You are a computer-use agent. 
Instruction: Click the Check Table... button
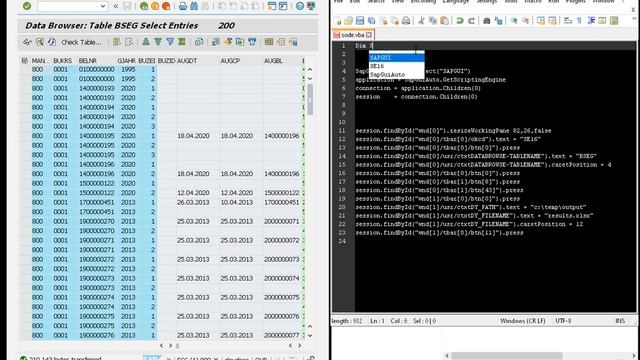tap(81, 42)
